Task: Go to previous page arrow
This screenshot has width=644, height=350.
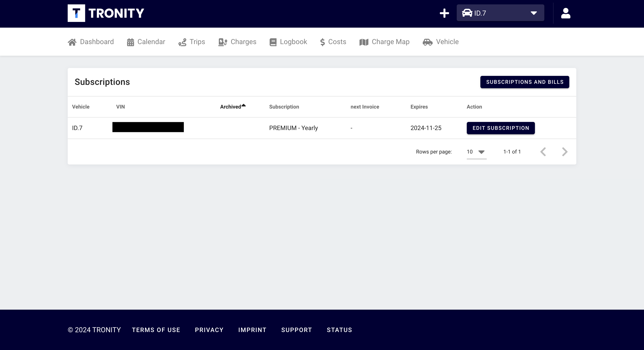Action: 543,152
